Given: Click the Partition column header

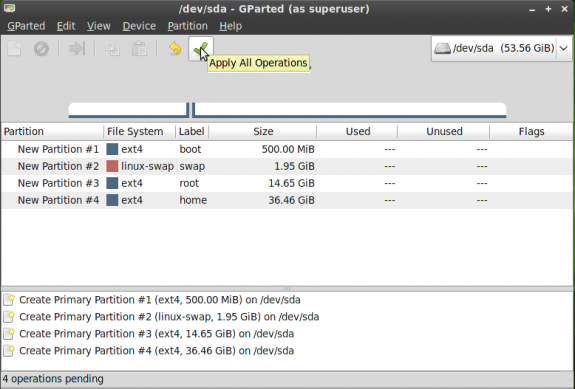Looking at the screenshot, I should pyautogui.click(x=52, y=131).
